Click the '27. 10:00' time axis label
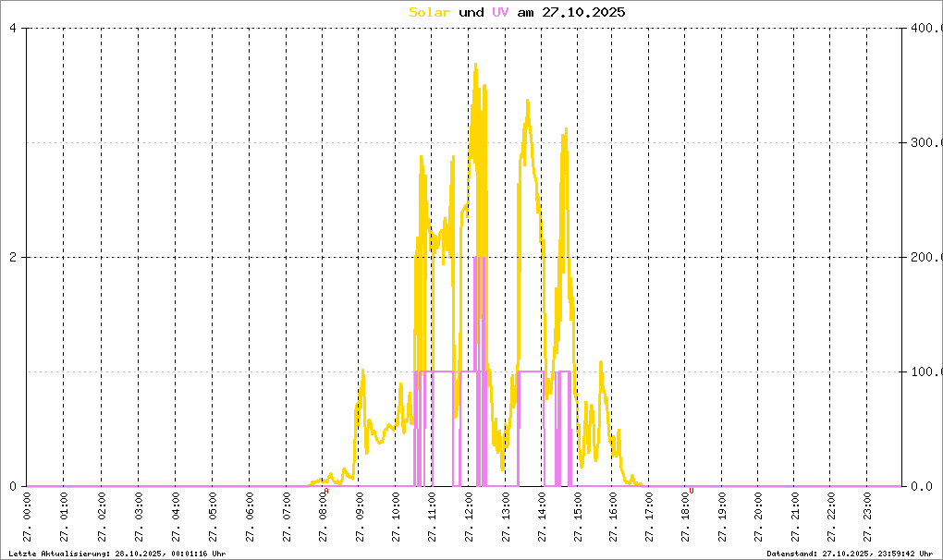This screenshot has width=943, height=560. [x=396, y=517]
